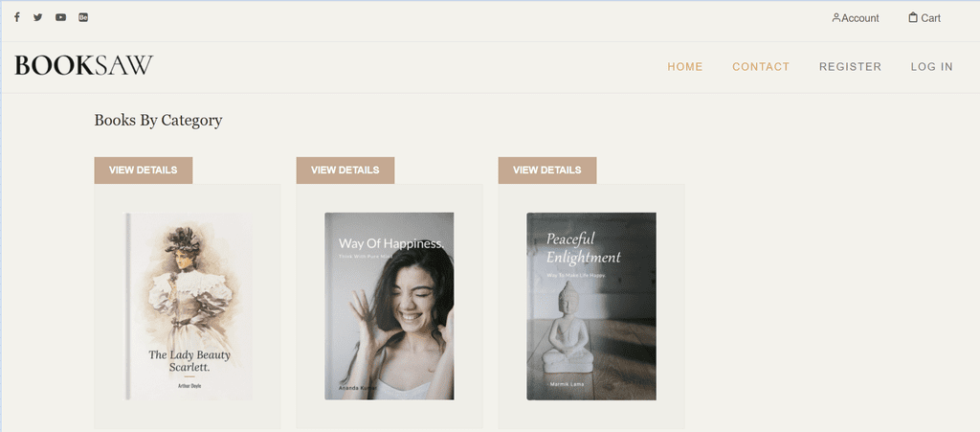Go to the HOME menu item
980x432 pixels.
[685, 67]
